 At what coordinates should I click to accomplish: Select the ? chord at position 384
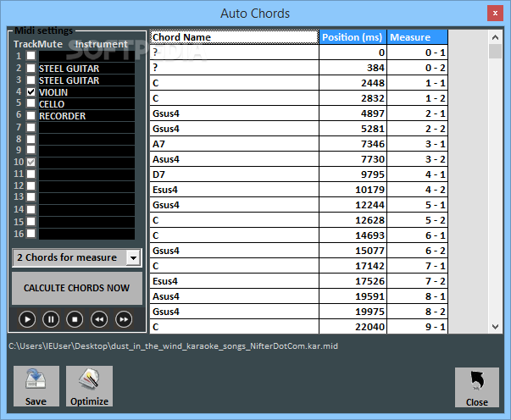pyautogui.click(x=234, y=68)
